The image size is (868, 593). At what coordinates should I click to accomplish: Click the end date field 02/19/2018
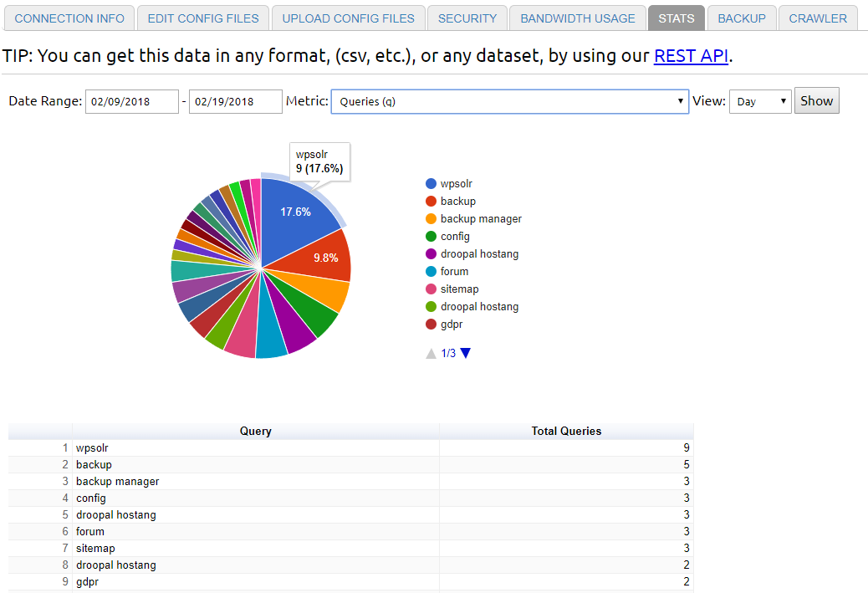[235, 101]
